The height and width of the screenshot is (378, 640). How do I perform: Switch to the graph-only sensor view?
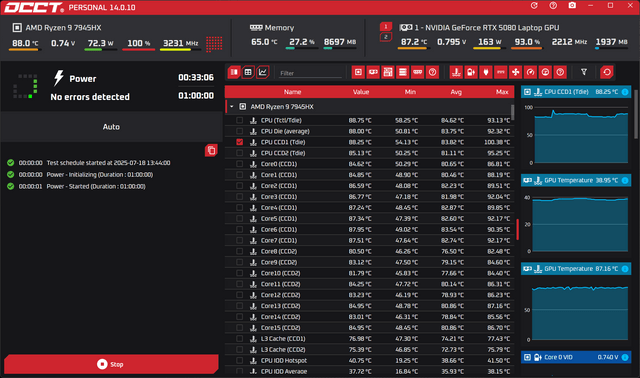[262, 72]
